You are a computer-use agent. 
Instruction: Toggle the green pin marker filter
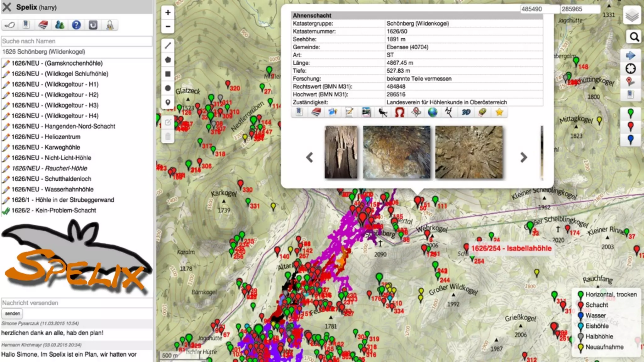[x=630, y=113]
